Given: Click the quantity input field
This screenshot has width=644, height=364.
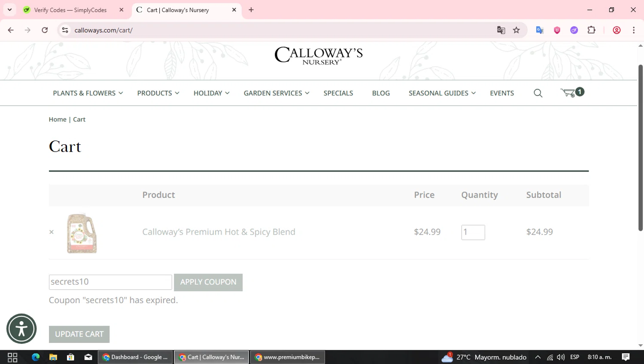Looking at the screenshot, I should tap(473, 232).
